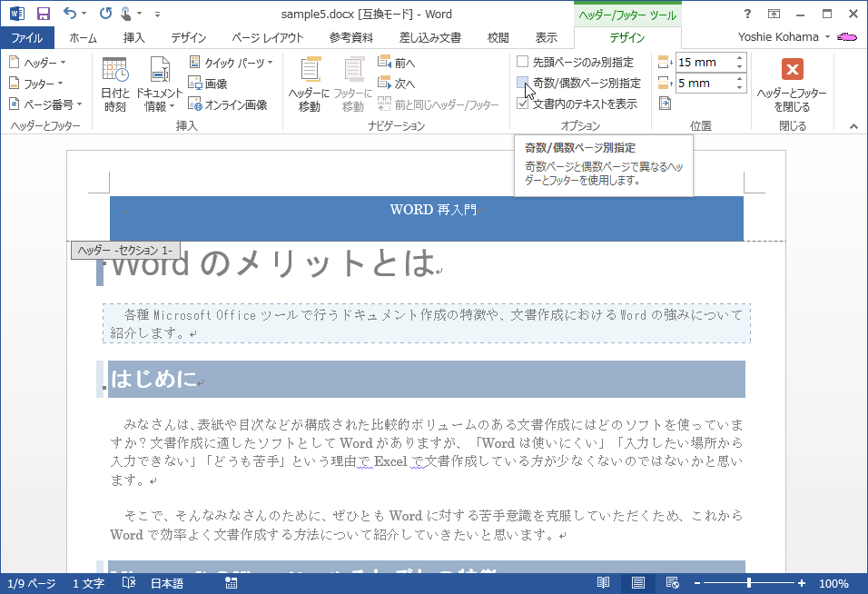
Task: Enable 奇数/偶数ページ別指定 checkbox
Action: click(x=522, y=83)
